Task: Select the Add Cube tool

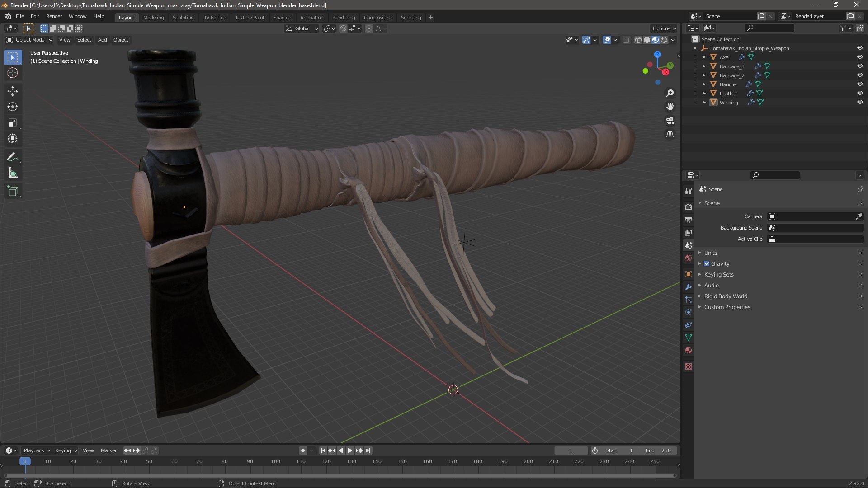Action: tap(13, 191)
